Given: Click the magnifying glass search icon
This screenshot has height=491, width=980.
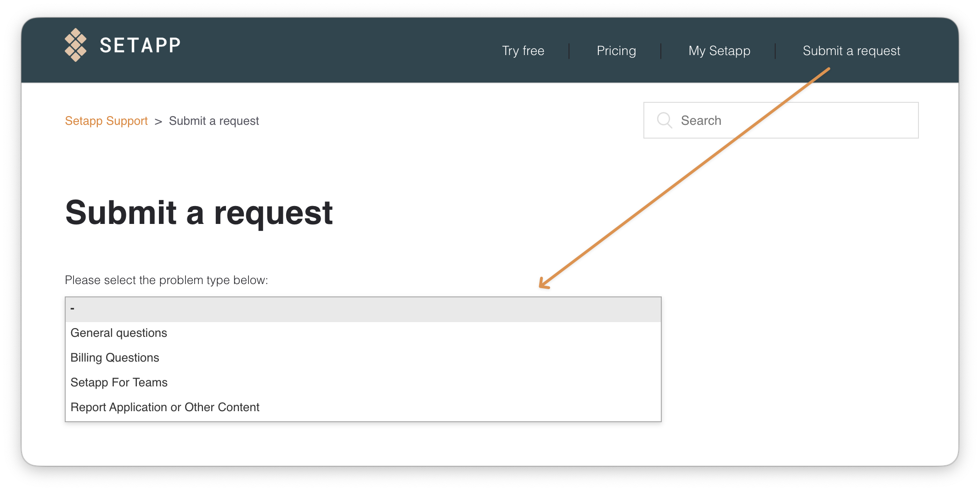Looking at the screenshot, I should 665,120.
